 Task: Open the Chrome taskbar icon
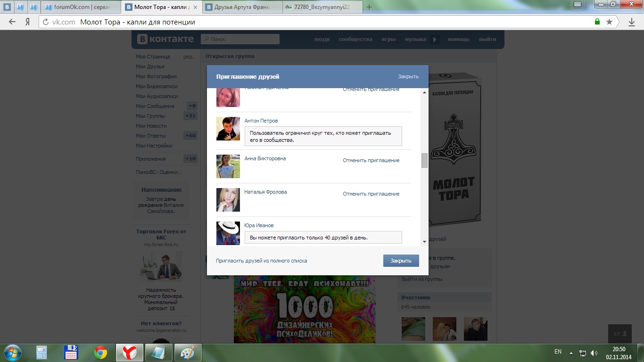coord(100,352)
